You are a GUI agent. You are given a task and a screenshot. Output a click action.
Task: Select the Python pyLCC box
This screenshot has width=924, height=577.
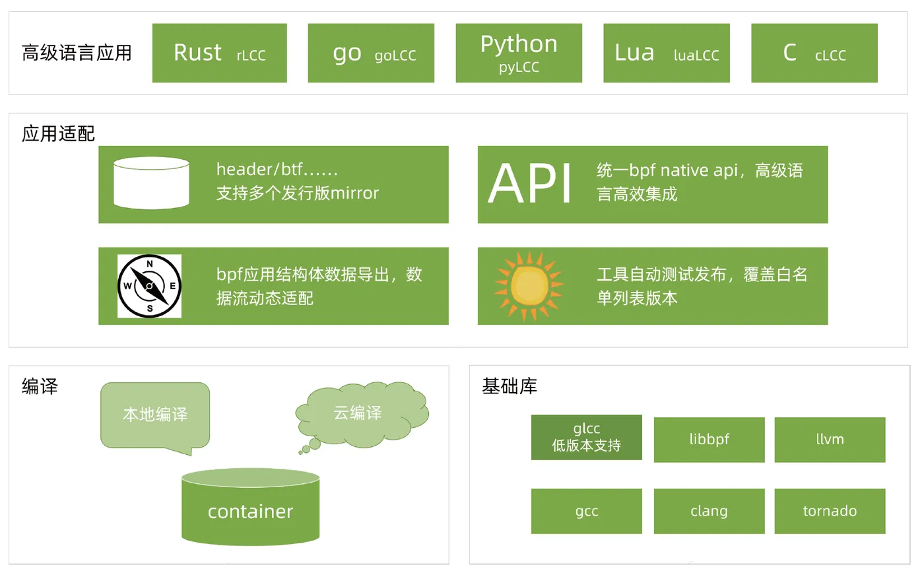[519, 53]
